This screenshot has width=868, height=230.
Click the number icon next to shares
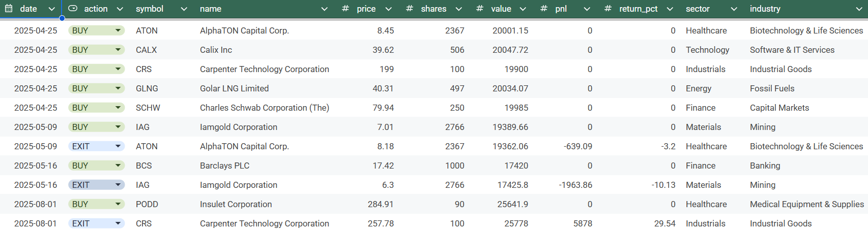(410, 9)
